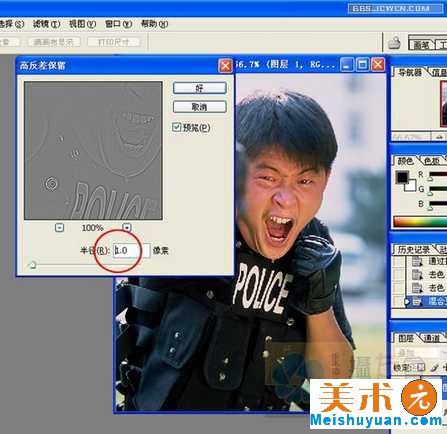
Task: Open the 帮助(H) help menu
Action: (154, 24)
